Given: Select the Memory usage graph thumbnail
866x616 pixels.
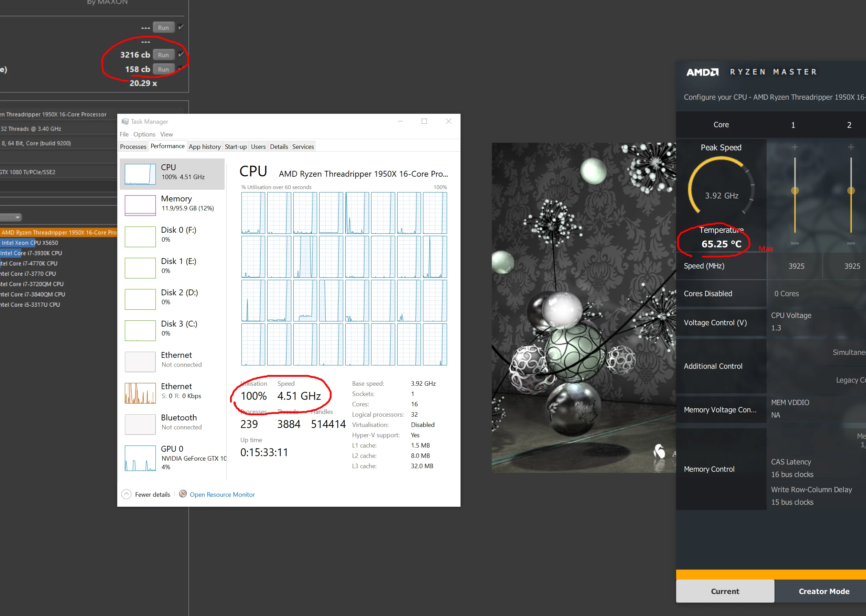Looking at the screenshot, I should (x=140, y=205).
